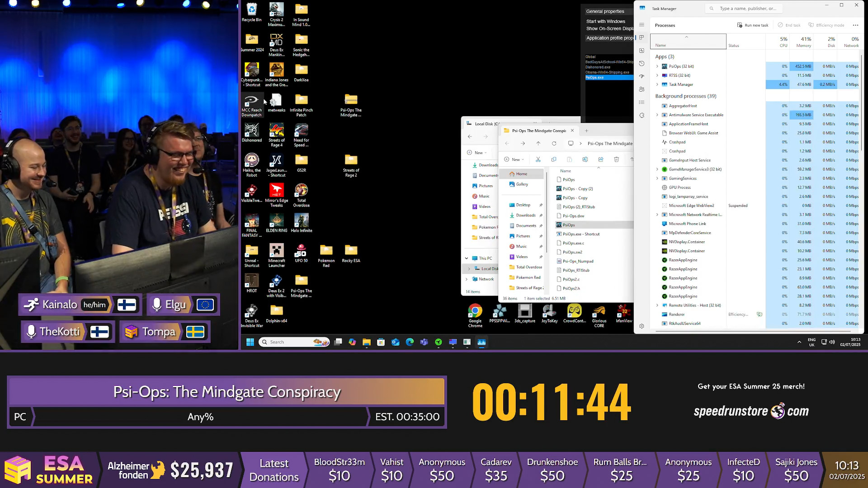This screenshot has height=488, width=868.
Task: Open the Windows Start menu
Action: 250,342
